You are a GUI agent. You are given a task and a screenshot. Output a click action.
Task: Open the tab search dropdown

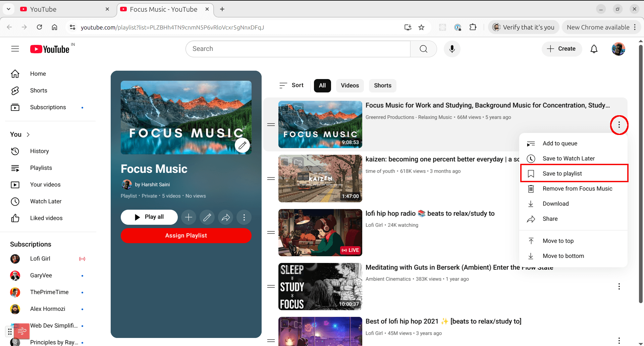pos(8,9)
